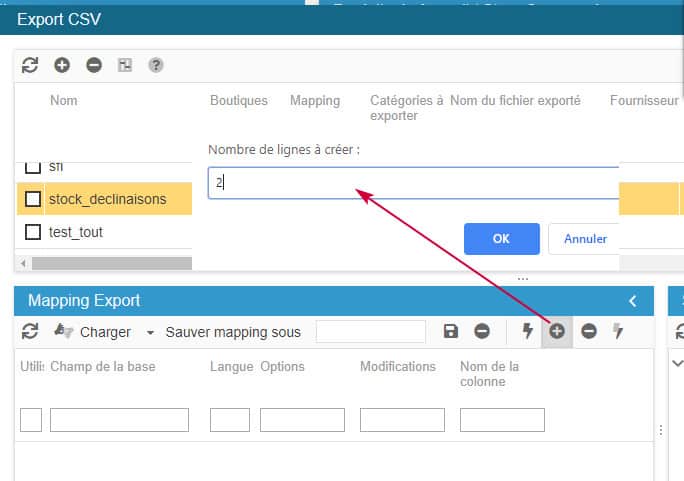The width and height of the screenshot is (684, 481).
Task: Click the layout icon in Export CSV toolbar
Action: 125,65
